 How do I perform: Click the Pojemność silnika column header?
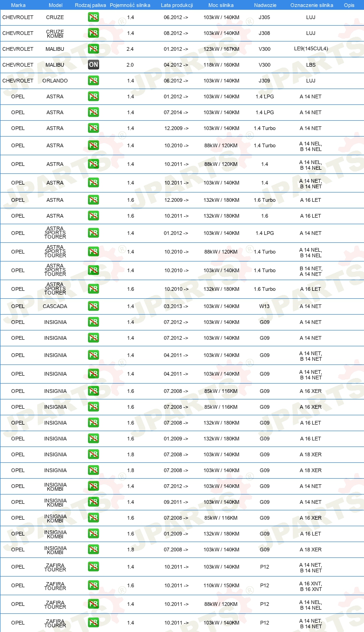pyautogui.click(x=130, y=5)
